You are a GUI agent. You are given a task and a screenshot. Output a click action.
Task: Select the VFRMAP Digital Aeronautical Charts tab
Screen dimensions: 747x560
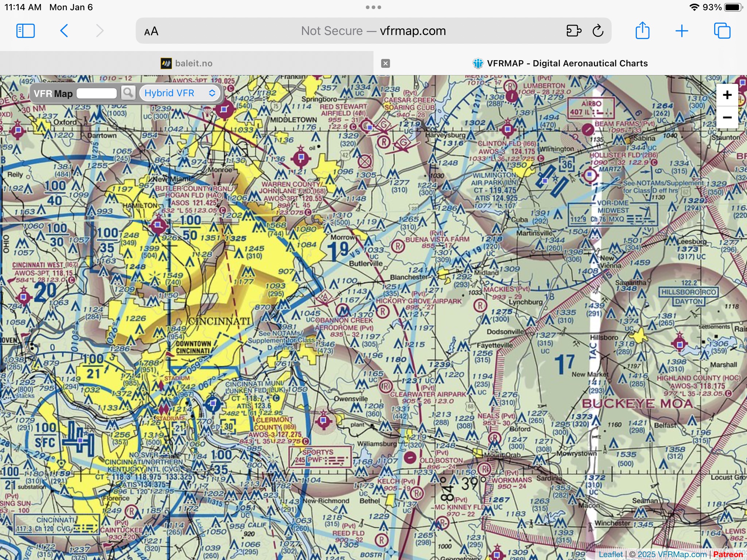click(x=560, y=63)
